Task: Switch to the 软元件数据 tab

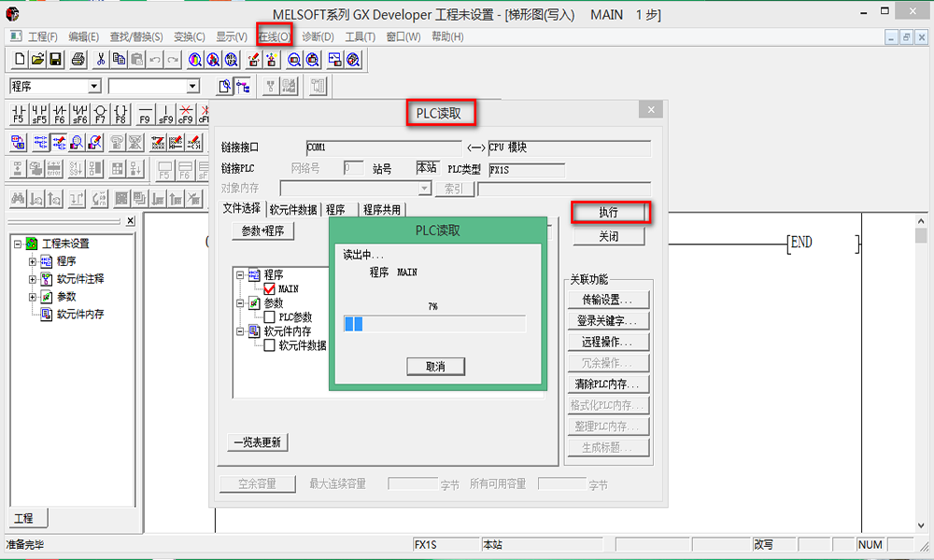Action: 293,209
